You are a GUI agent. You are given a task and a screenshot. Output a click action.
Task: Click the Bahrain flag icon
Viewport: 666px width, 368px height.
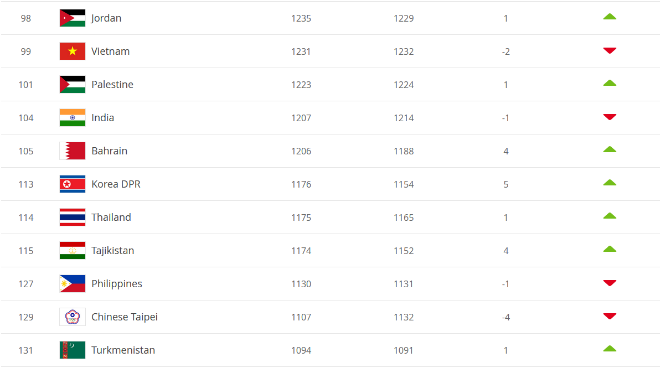click(x=72, y=151)
